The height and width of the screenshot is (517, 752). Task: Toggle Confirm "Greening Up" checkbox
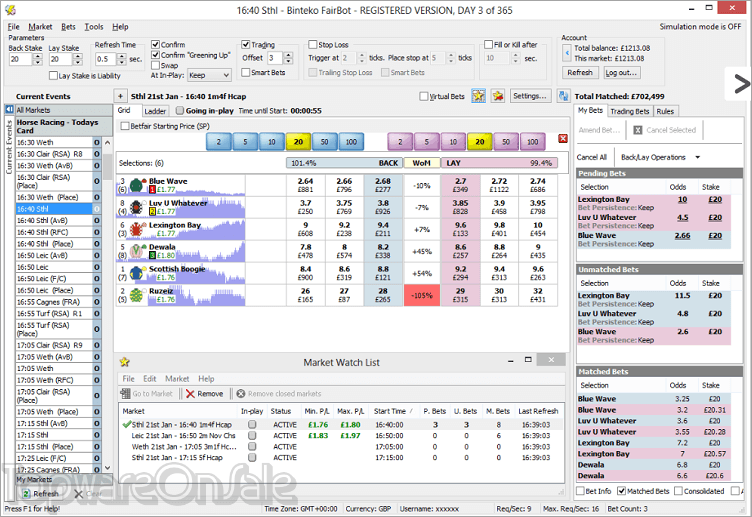tap(155, 55)
